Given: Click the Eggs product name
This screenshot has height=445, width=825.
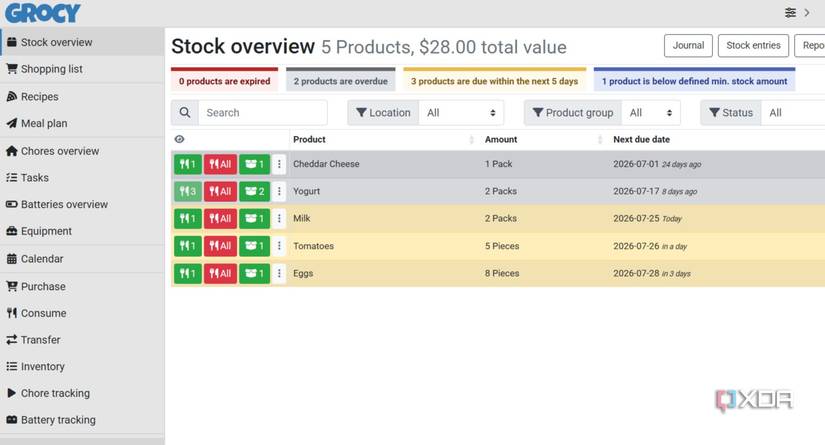Looking at the screenshot, I should tap(303, 273).
